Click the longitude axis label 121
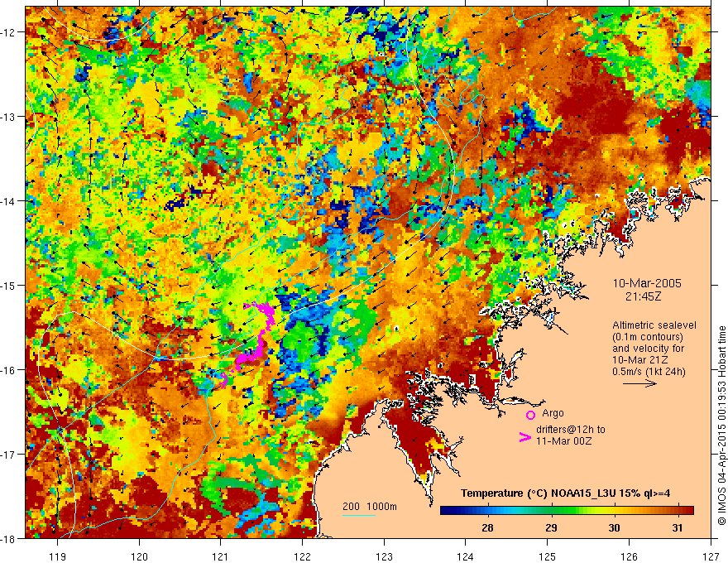The image size is (728, 563). 221,556
